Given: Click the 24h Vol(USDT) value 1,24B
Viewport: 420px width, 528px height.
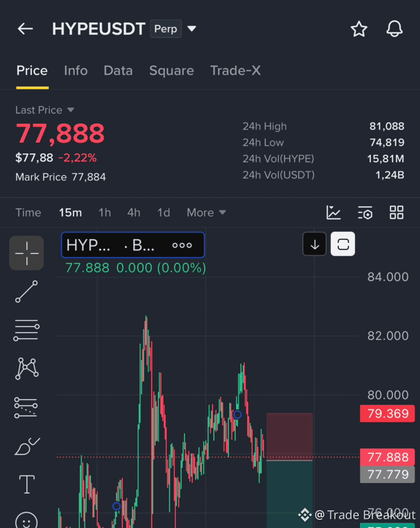Looking at the screenshot, I should pos(390,175).
